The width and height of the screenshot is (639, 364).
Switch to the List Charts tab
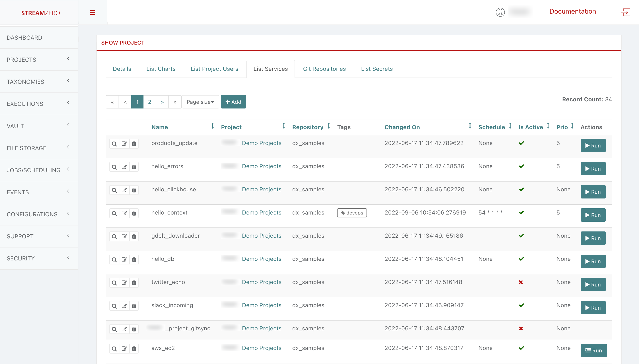(161, 69)
